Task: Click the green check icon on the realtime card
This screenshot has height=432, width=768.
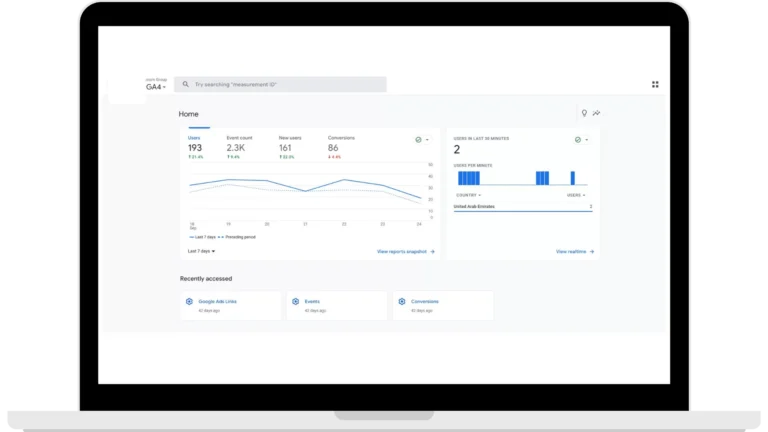Action: pos(577,140)
